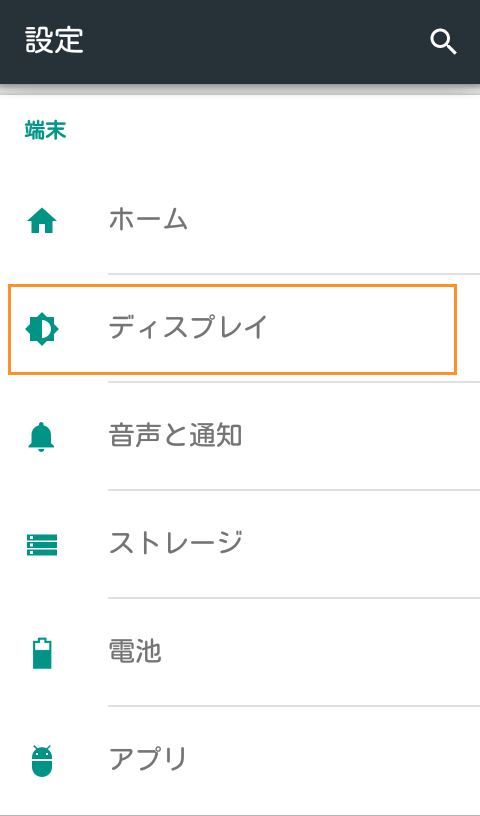Click empty app bar area beside 設定

pos(255,42)
